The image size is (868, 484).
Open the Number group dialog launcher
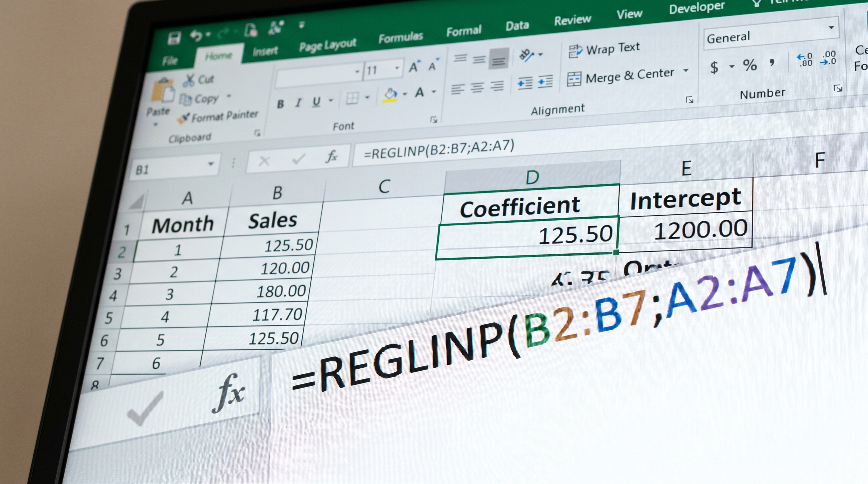tap(838, 88)
